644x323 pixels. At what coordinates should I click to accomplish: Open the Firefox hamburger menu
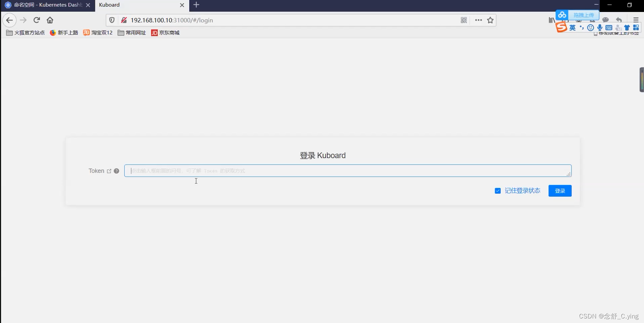[636, 20]
